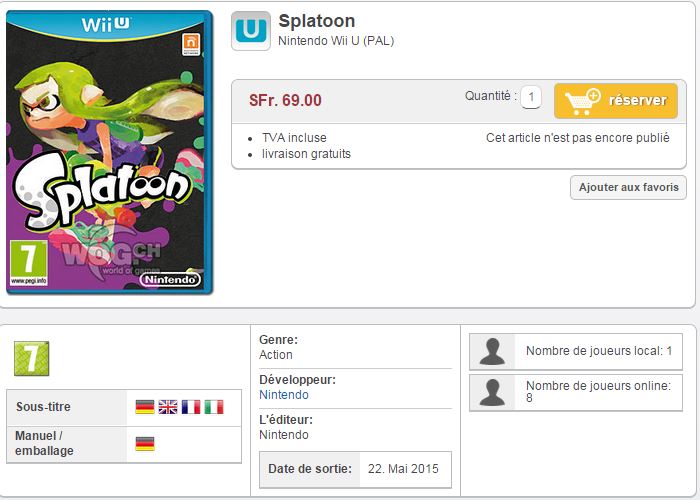Click the Wii U platform icon

pyautogui.click(x=250, y=31)
